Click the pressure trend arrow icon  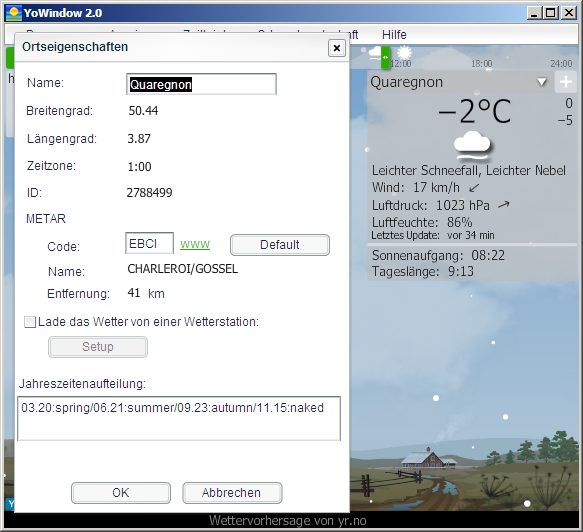pyautogui.click(x=503, y=205)
